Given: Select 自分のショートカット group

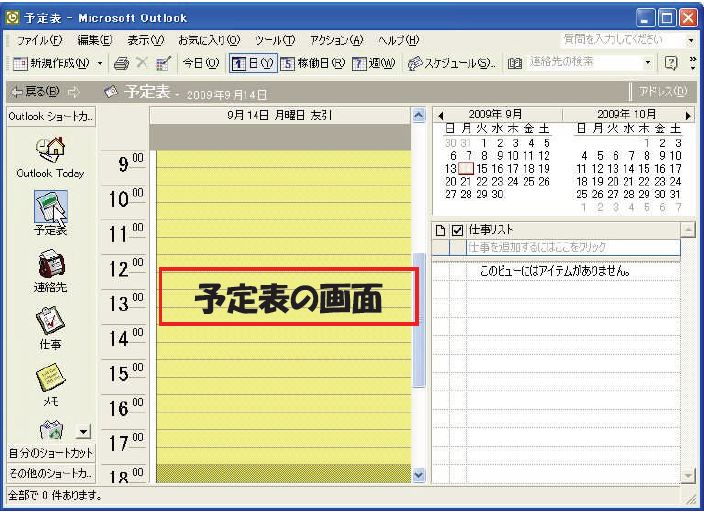Looking at the screenshot, I should 51,453.
